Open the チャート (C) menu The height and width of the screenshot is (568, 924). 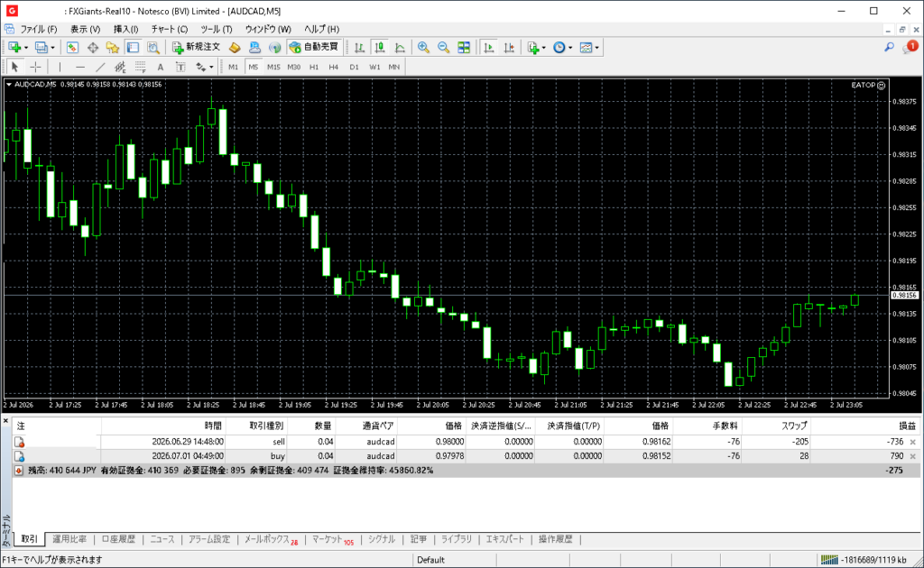tap(169, 29)
